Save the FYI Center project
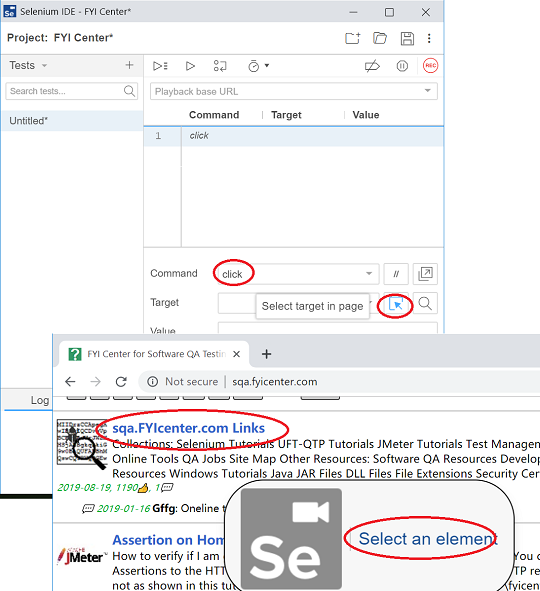The image size is (540, 591). tap(407, 38)
